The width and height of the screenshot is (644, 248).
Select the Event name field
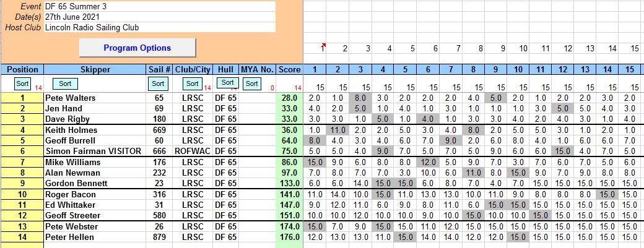(x=159, y=6)
